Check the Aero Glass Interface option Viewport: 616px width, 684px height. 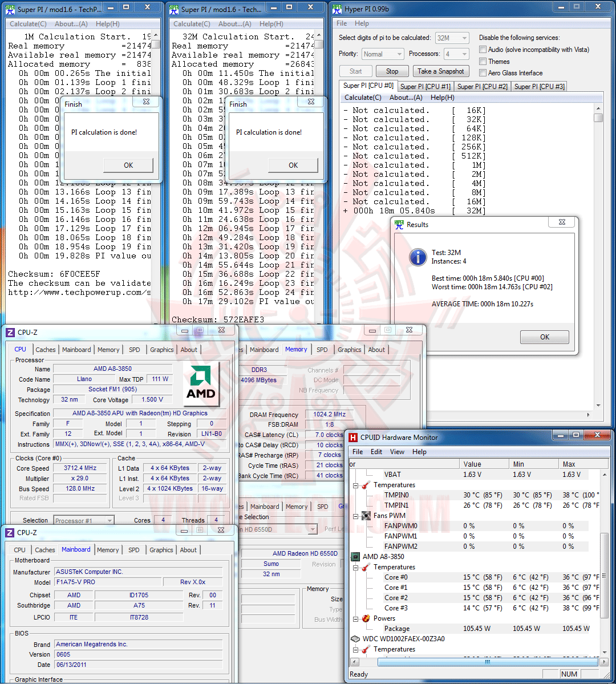(x=483, y=73)
